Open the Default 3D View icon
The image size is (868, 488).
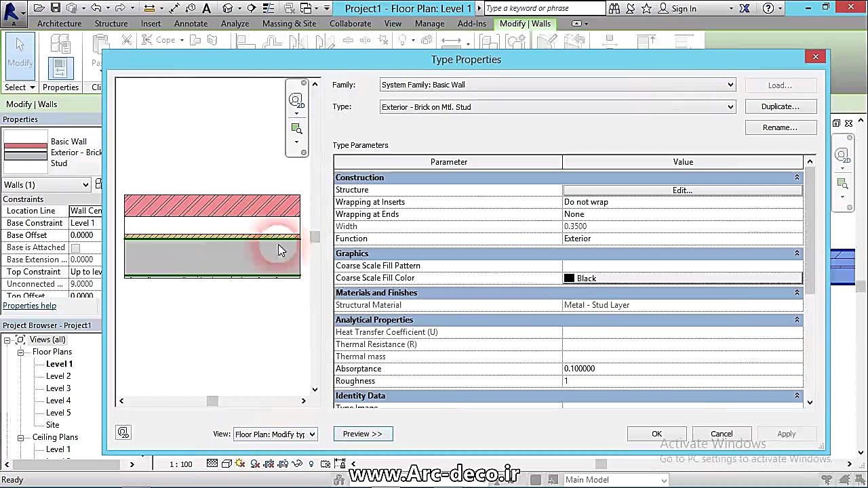228,8
